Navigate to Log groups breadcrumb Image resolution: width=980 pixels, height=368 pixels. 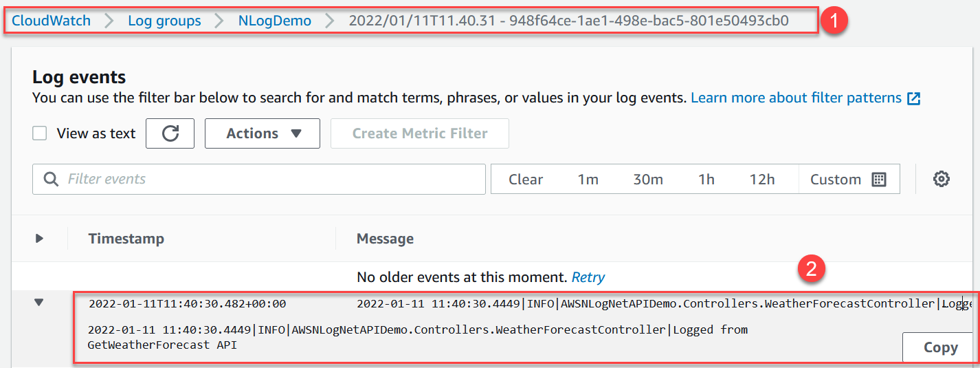click(164, 21)
